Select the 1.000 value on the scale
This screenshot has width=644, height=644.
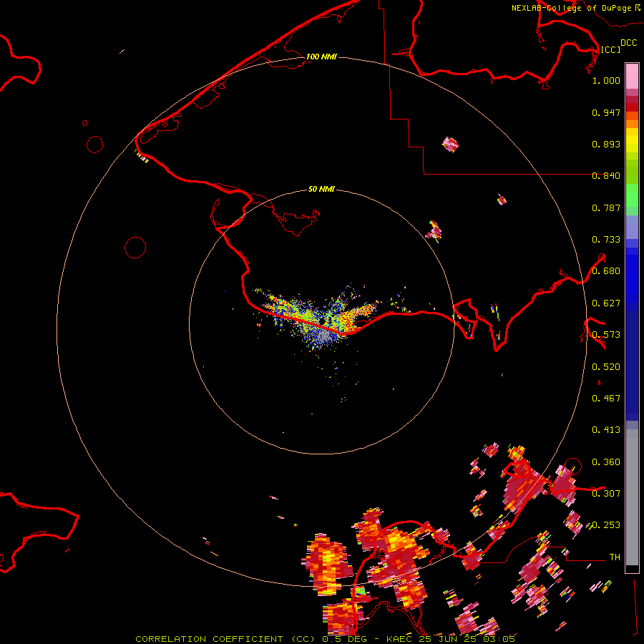[606, 80]
